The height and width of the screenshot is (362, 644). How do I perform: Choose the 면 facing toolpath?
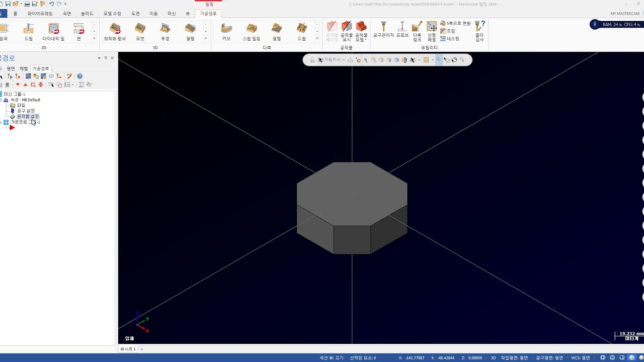click(78, 32)
